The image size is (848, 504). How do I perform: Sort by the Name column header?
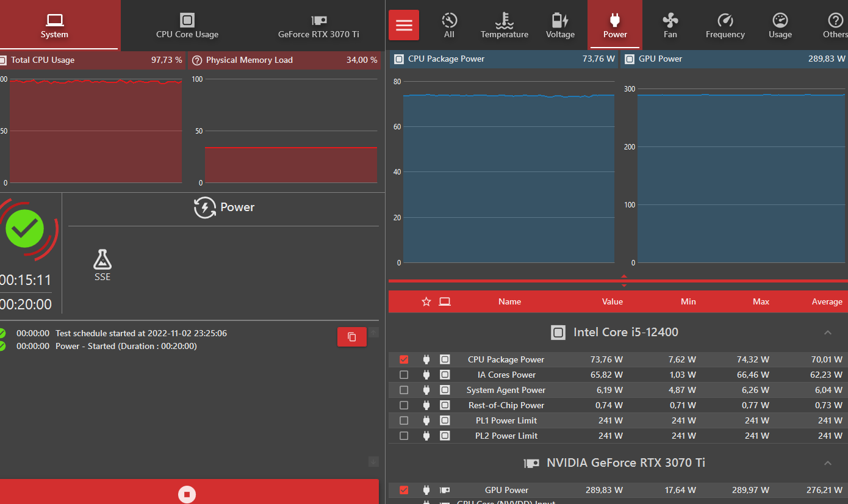point(509,301)
